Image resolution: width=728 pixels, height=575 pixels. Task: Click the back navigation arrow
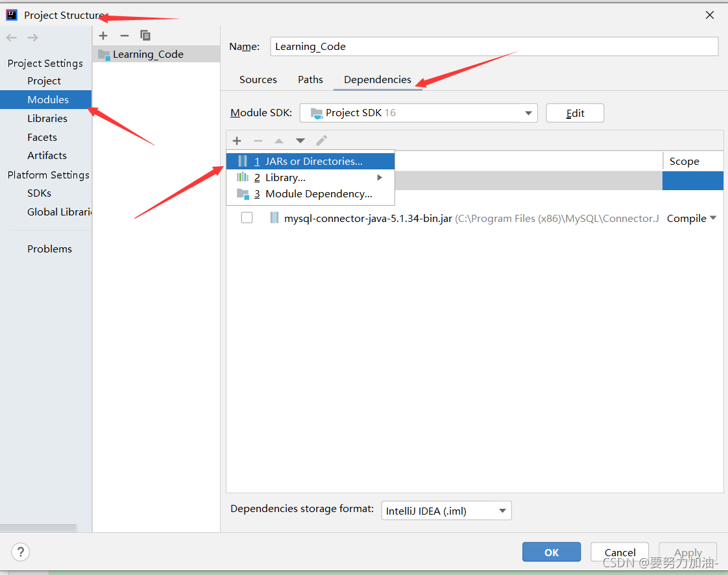coord(12,38)
